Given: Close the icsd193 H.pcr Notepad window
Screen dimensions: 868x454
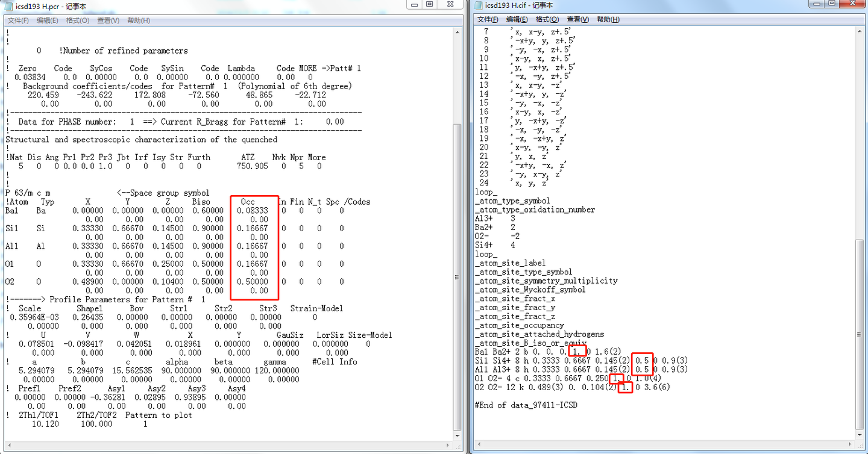Looking at the screenshot, I should 450,4.
